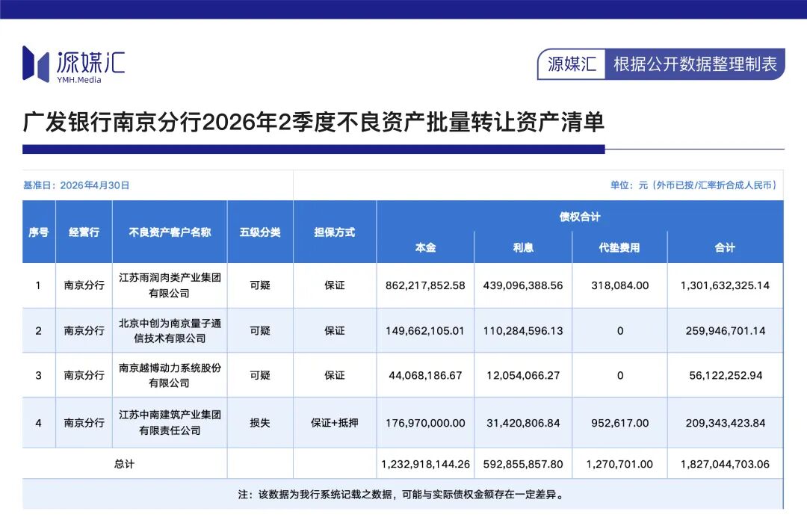Screen dimensions: 807x532
Task: Click principal value 149,662,105.01
Action: [425, 331]
